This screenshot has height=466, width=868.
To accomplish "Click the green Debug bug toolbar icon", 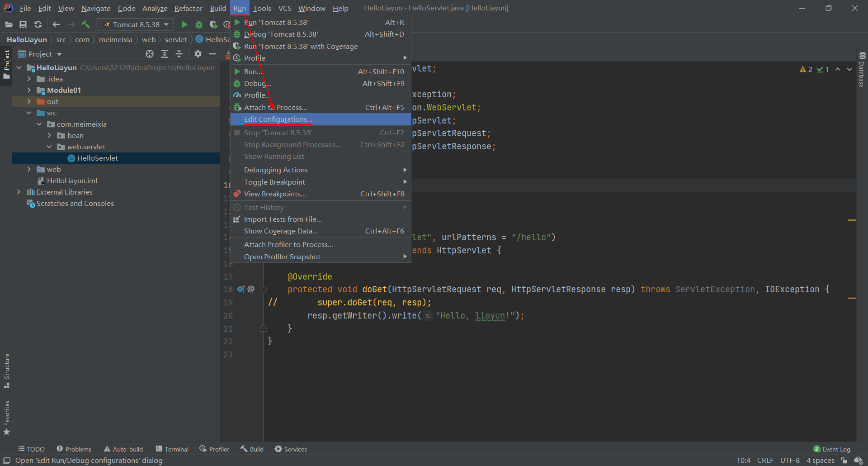I will pyautogui.click(x=199, y=24).
